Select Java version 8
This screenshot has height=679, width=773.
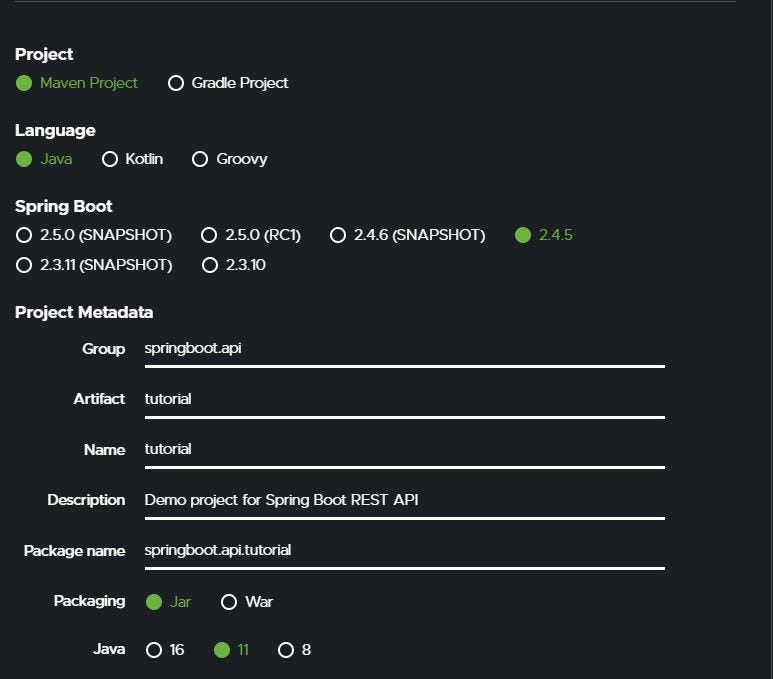coord(286,650)
